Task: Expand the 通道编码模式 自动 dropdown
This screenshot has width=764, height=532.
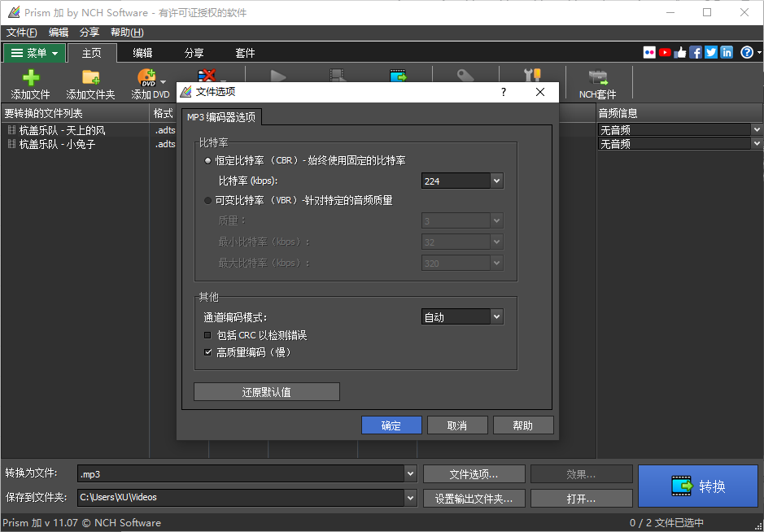Action: 495,316
